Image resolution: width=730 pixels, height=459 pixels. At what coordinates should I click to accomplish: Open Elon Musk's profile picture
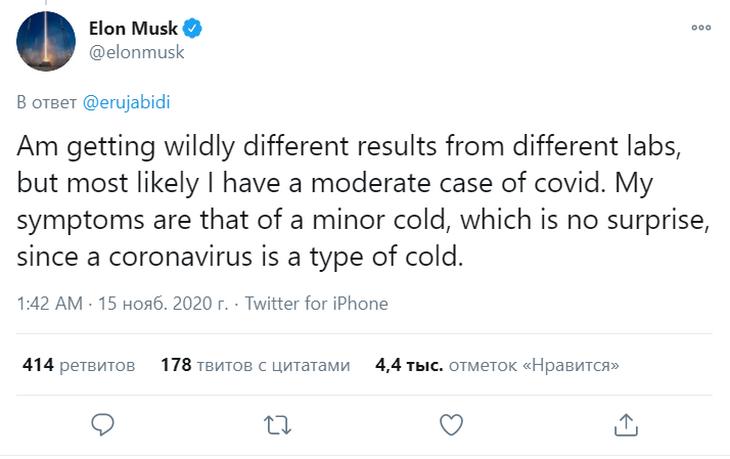pyautogui.click(x=46, y=40)
